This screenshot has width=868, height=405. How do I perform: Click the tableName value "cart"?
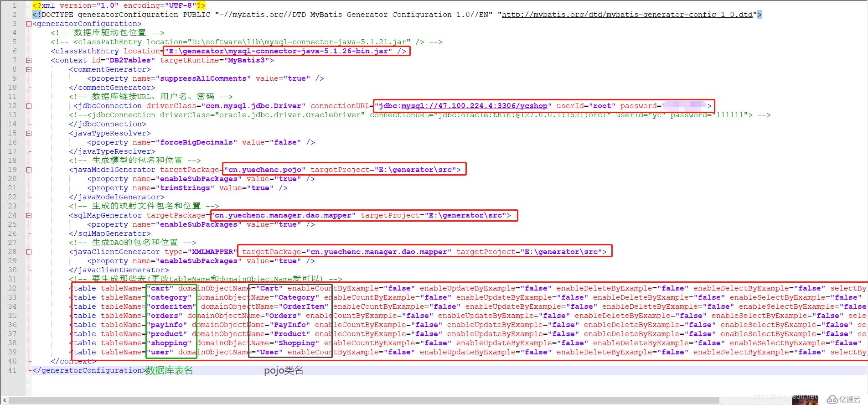click(160, 288)
